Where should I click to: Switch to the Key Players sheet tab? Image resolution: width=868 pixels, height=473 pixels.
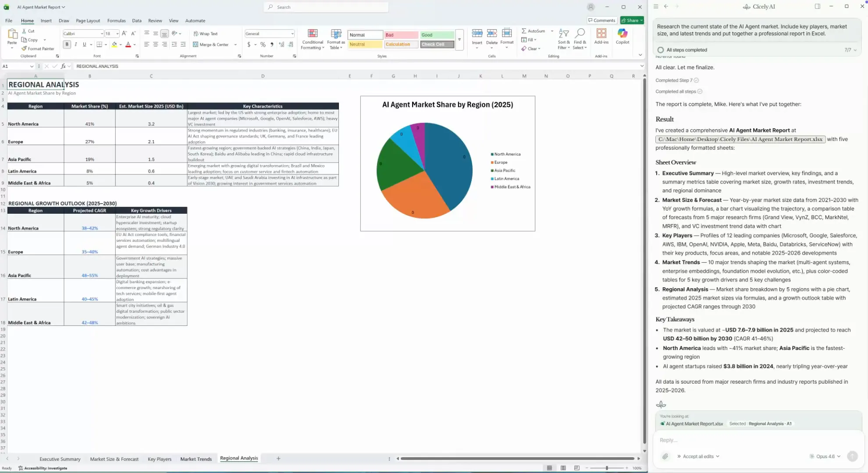[160, 459]
